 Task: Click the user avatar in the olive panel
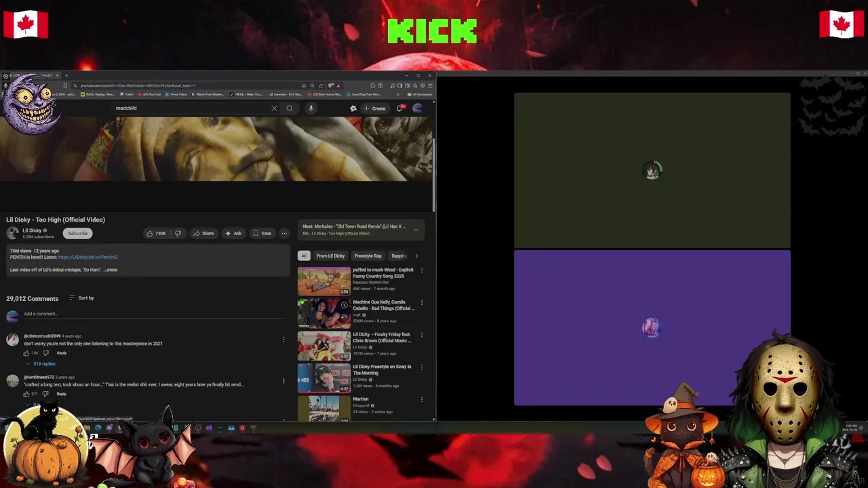pyautogui.click(x=652, y=171)
